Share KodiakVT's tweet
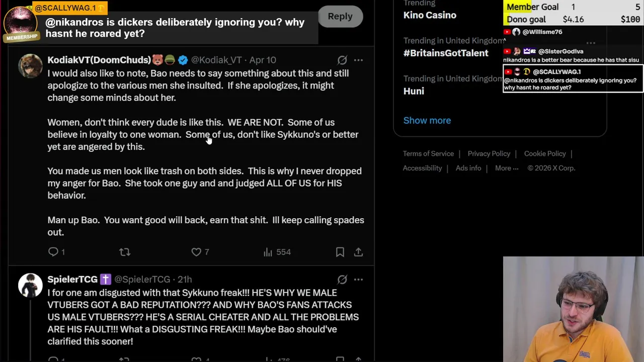 pyautogui.click(x=358, y=252)
